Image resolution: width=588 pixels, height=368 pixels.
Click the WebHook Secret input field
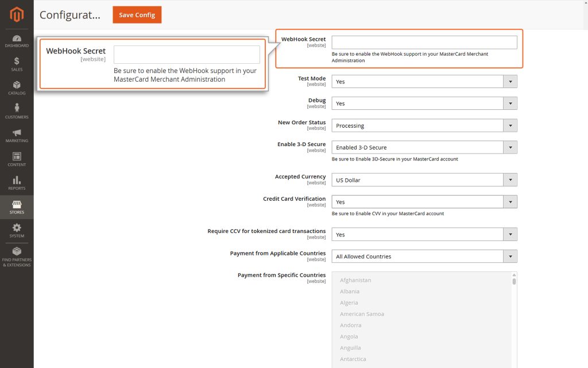click(x=423, y=41)
